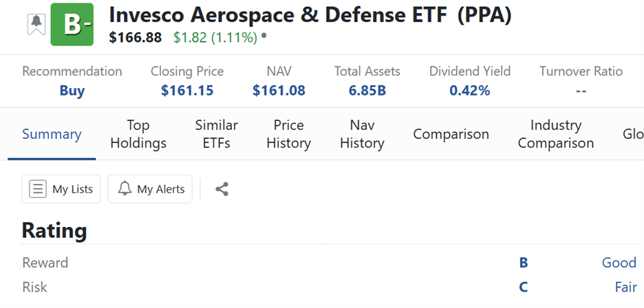The width and height of the screenshot is (644, 308).
Task: Click the share icon
Action: coord(222,189)
